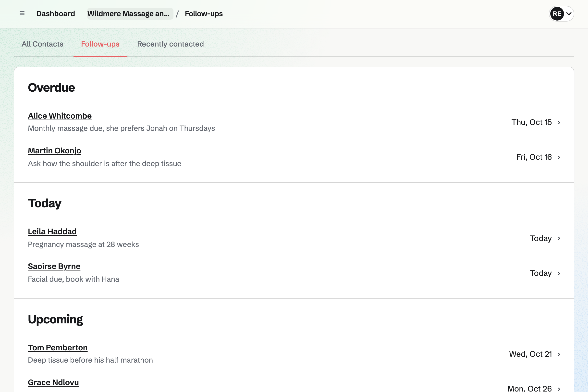Expand the Fri, Oct 16 row chevron

point(559,157)
